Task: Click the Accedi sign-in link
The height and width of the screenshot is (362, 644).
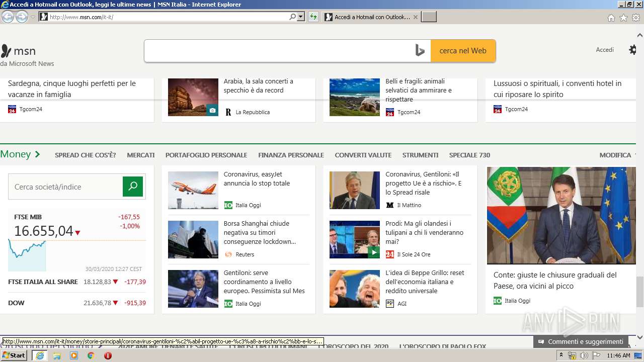Action: tap(605, 50)
